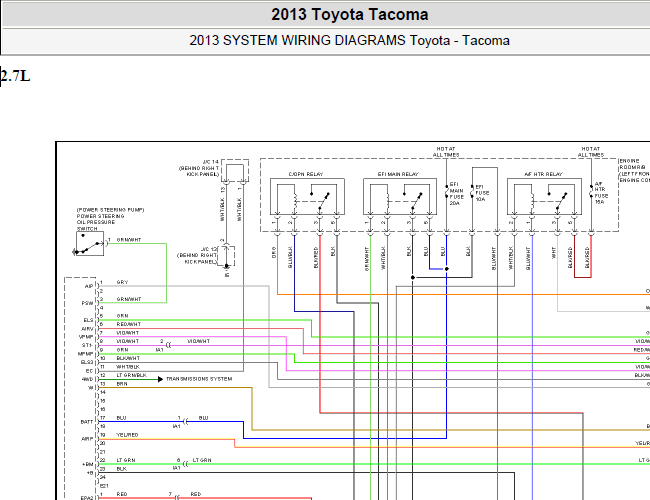Image resolution: width=650 pixels, height=500 pixels.
Task: Click the 'EFI FUSE 10A' label
Action: (482, 193)
